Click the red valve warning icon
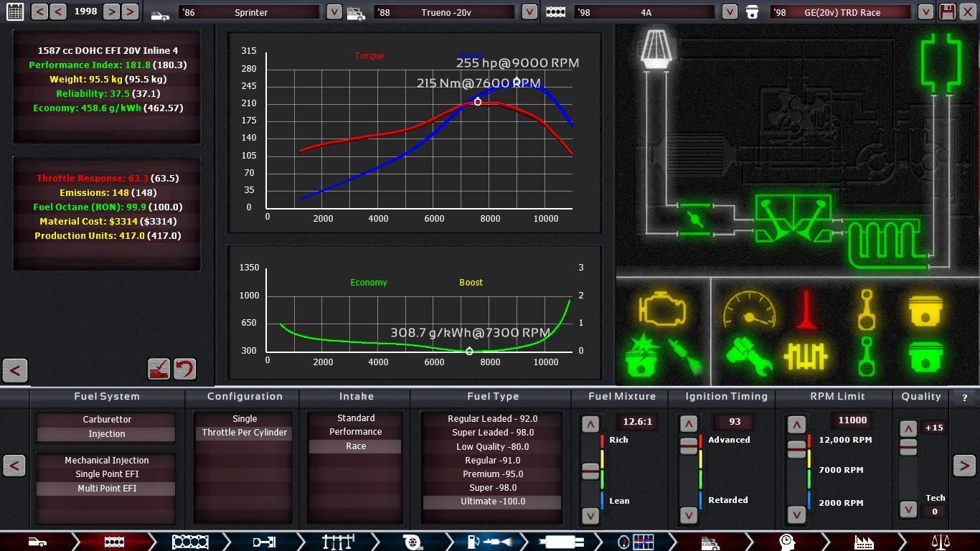This screenshot has height=551, width=980. tap(807, 310)
